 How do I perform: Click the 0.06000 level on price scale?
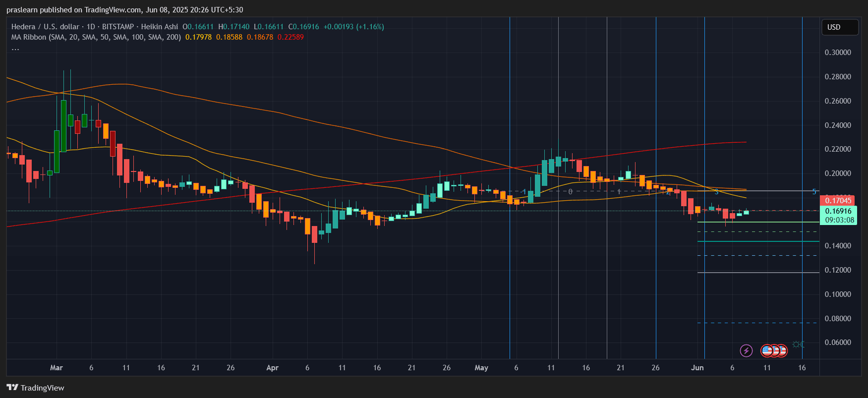tap(838, 342)
